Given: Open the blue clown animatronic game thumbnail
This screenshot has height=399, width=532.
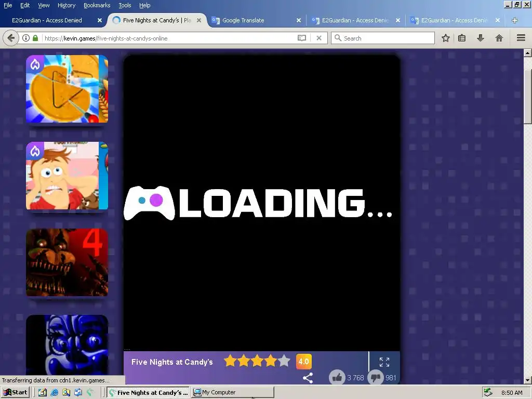Looking at the screenshot, I should [x=67, y=345].
